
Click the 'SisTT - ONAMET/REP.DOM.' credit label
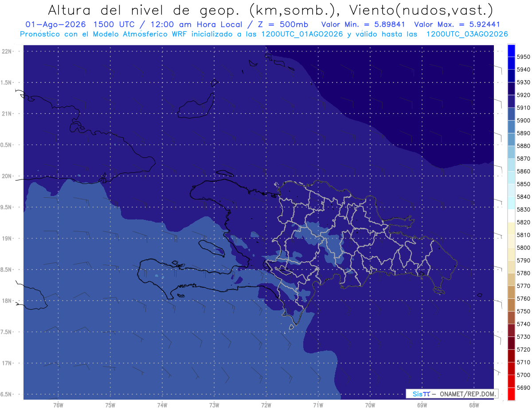(x=452, y=394)
